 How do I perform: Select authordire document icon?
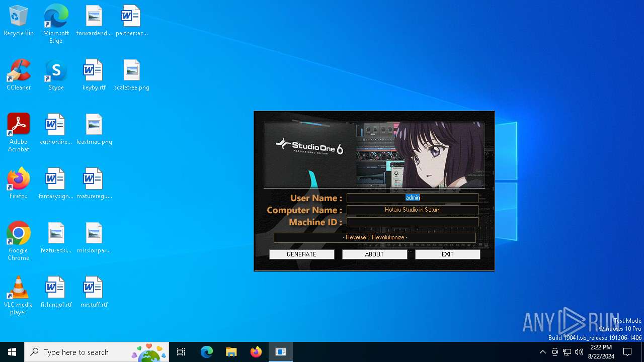click(56, 130)
